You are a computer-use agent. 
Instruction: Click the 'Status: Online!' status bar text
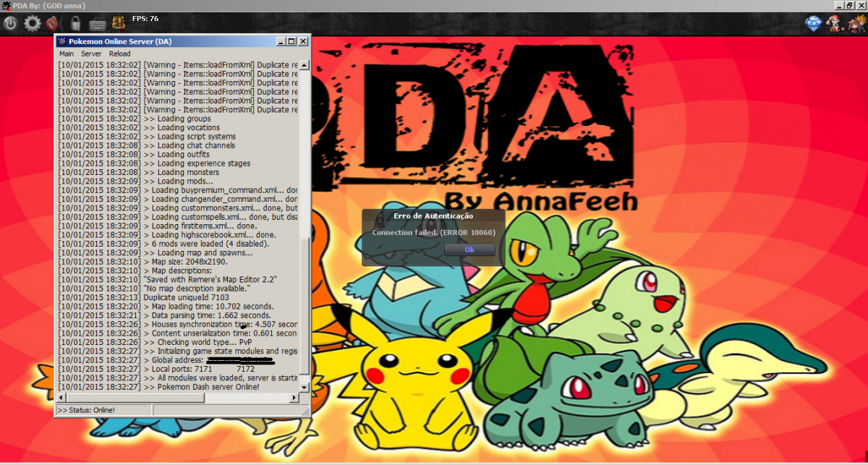(x=86, y=410)
